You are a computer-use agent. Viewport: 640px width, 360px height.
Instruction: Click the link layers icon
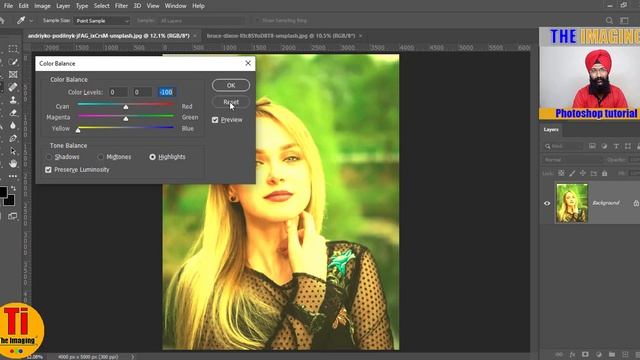click(559, 354)
